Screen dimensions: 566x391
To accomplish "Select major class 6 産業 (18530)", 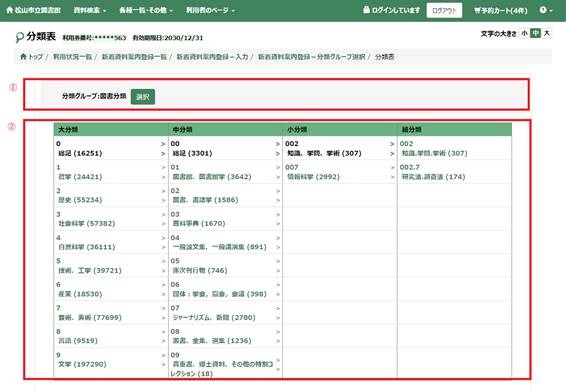I will (x=111, y=289).
